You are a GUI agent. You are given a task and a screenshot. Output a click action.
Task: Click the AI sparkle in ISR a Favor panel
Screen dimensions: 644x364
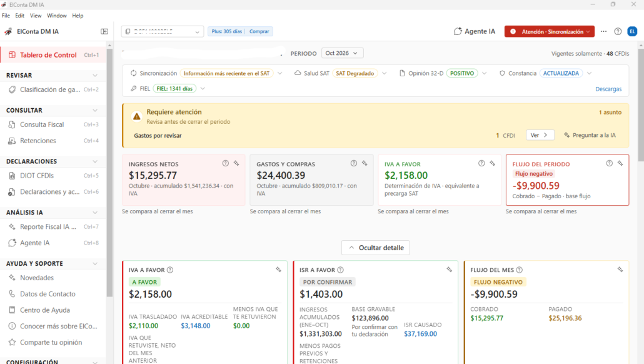pyautogui.click(x=450, y=270)
